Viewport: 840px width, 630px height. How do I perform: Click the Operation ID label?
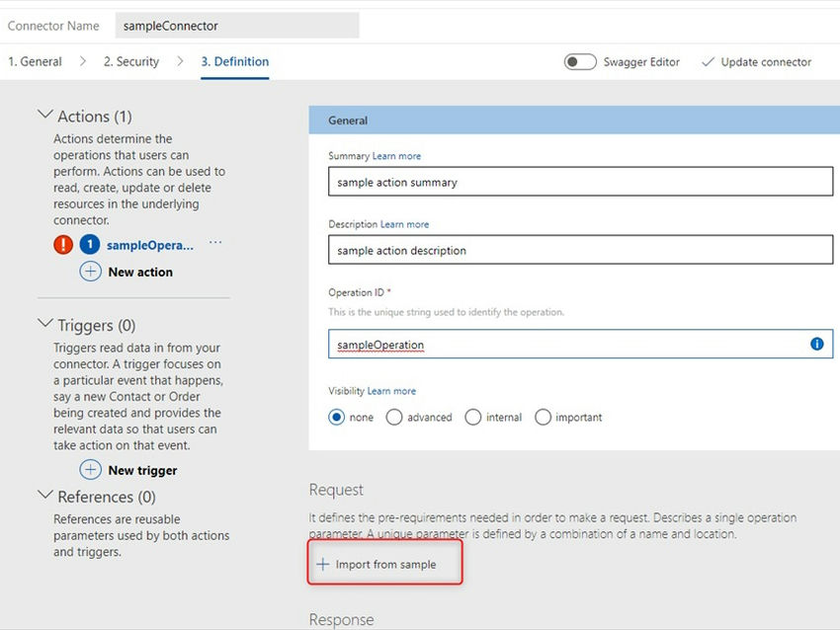click(356, 292)
